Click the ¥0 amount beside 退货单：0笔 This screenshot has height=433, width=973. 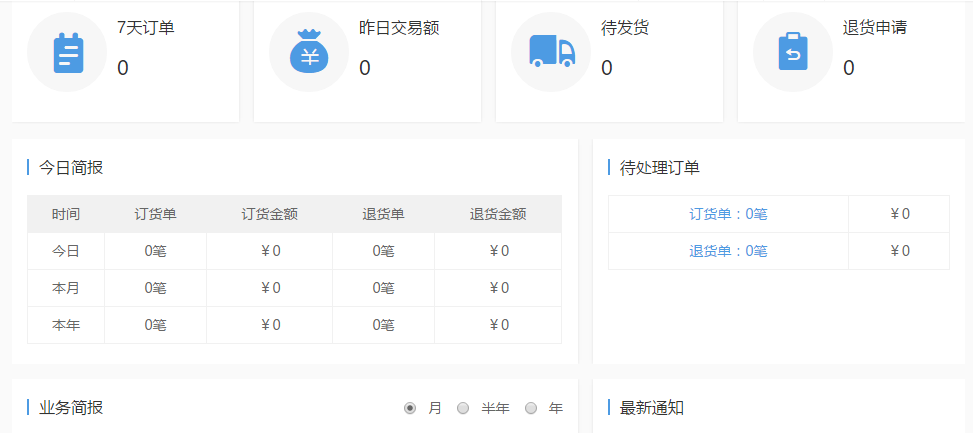pyautogui.click(x=899, y=251)
